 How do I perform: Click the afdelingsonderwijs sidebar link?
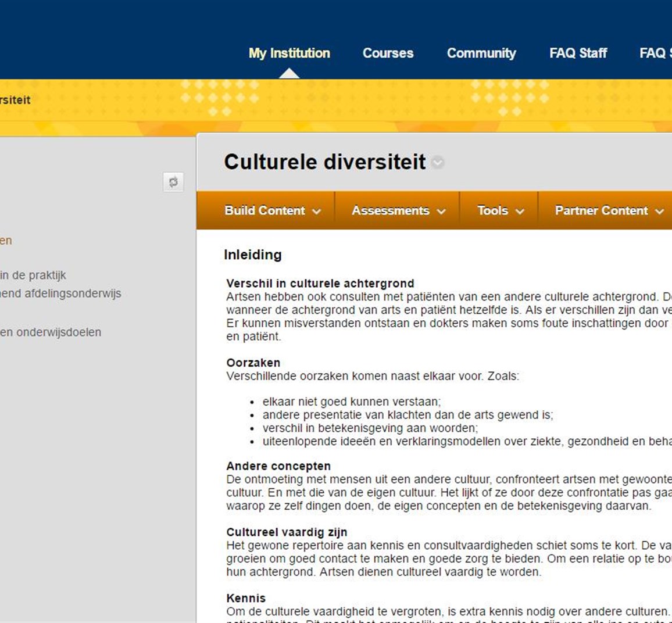pyautogui.click(x=61, y=293)
